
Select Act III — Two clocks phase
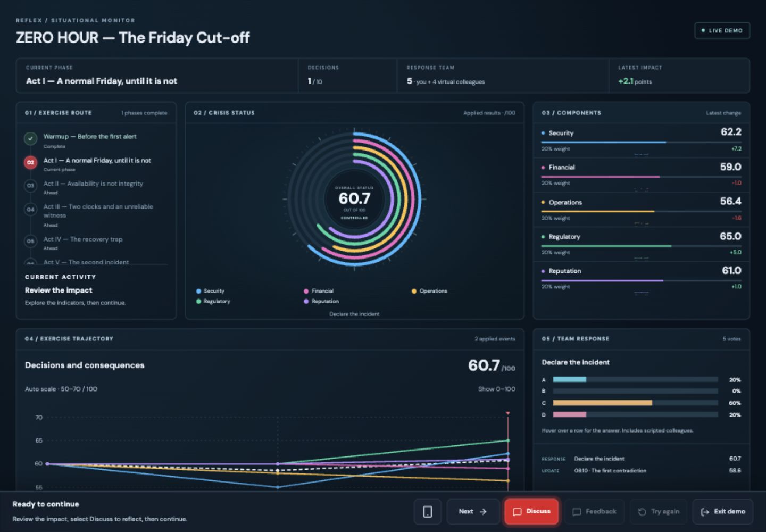[x=98, y=211]
